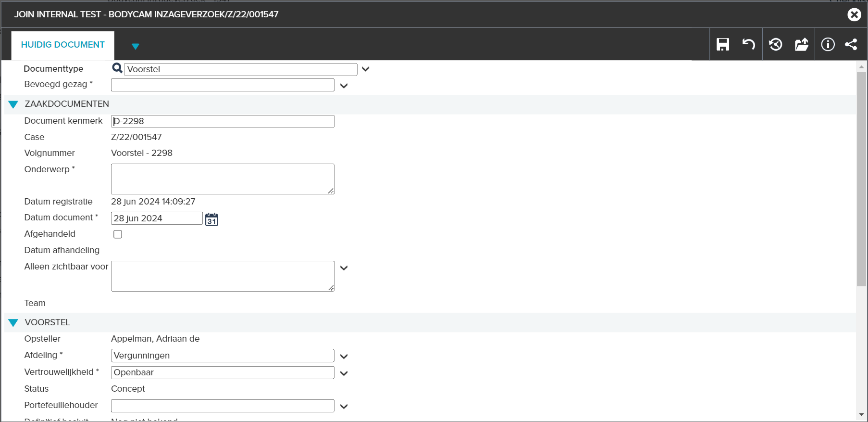Viewport: 868px width, 422px height.
Task: Click the Alleen zichtbaar voor text area
Action: coord(223,276)
